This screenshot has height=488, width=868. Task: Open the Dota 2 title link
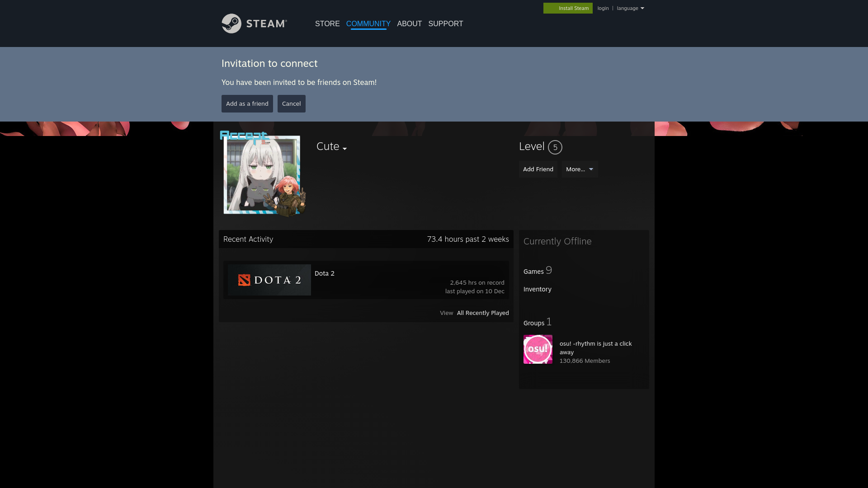coord(325,273)
